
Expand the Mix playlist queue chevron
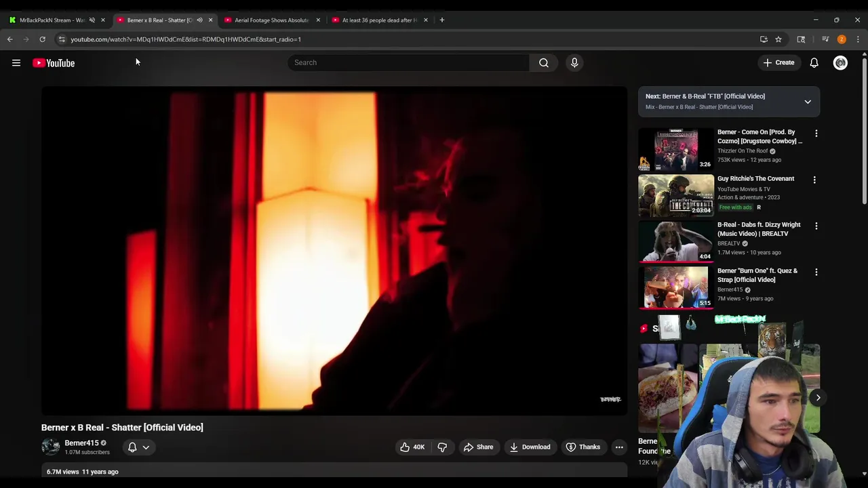click(808, 102)
